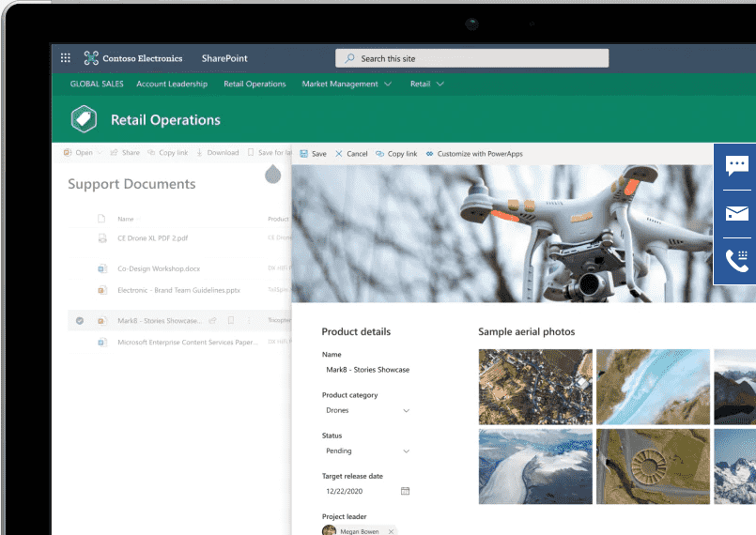The image size is (756, 535).
Task: Click the search magnifier icon
Action: click(x=349, y=58)
